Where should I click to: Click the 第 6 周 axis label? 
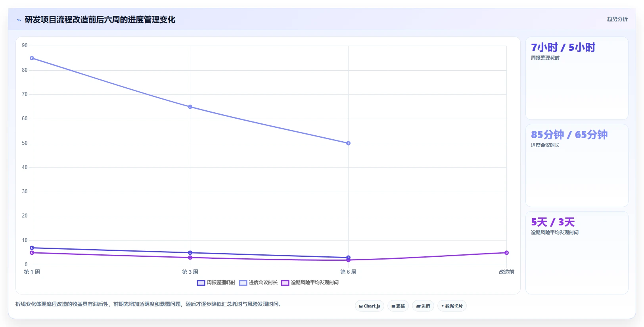tap(349, 272)
